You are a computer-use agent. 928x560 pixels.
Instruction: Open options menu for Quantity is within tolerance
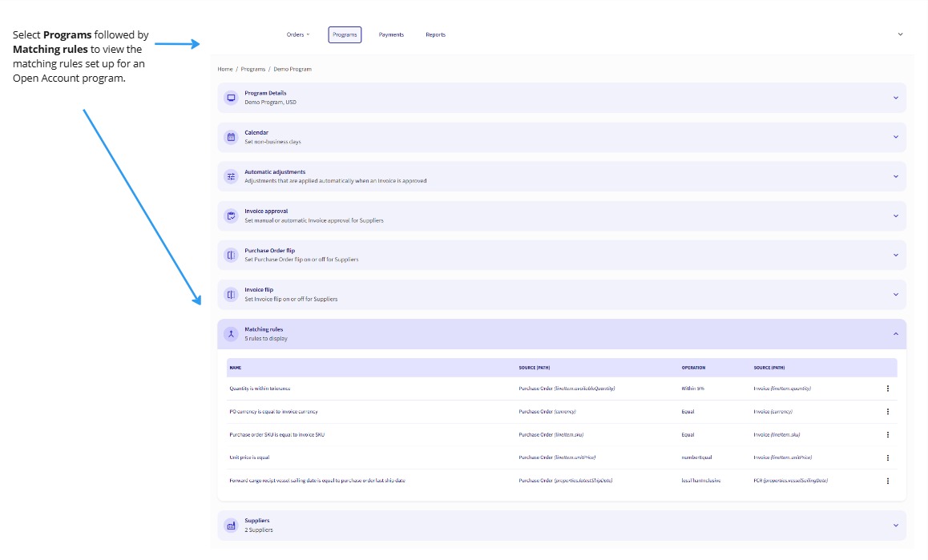point(888,389)
